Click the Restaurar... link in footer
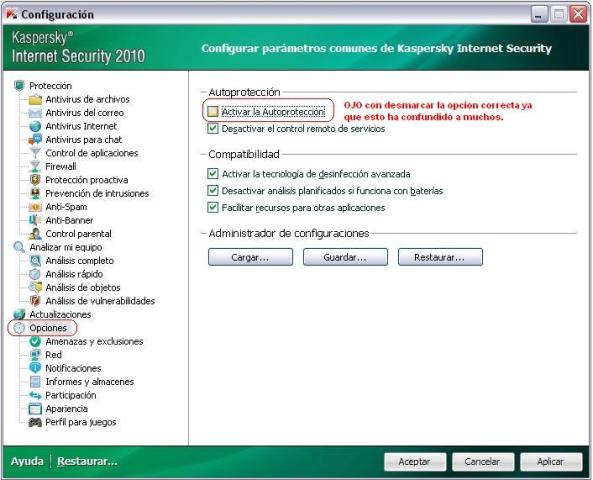 coord(87,461)
